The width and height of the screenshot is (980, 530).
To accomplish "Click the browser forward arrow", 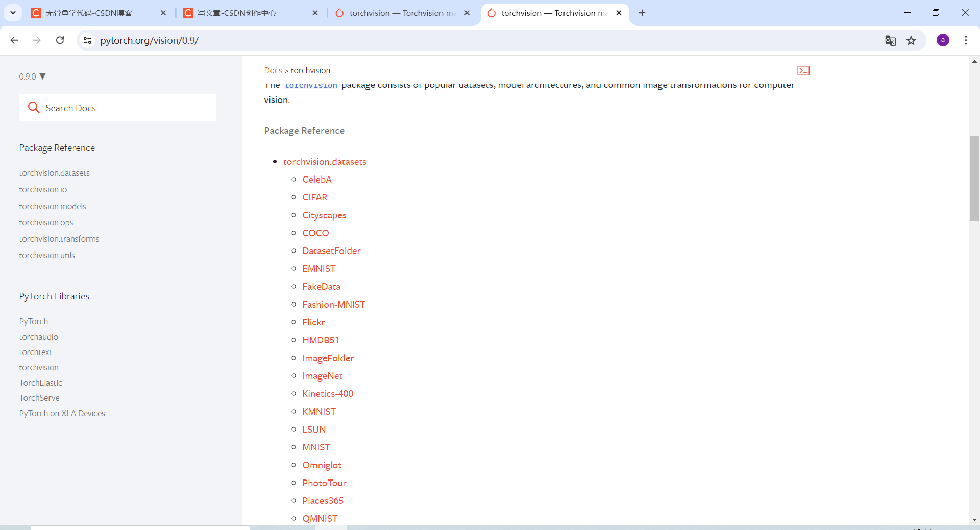I will point(37,40).
